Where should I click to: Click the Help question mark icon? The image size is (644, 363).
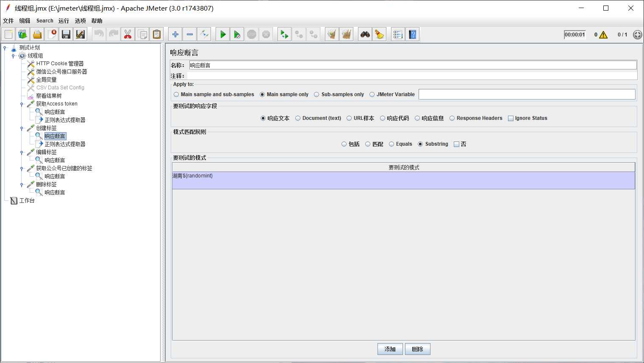point(412,34)
